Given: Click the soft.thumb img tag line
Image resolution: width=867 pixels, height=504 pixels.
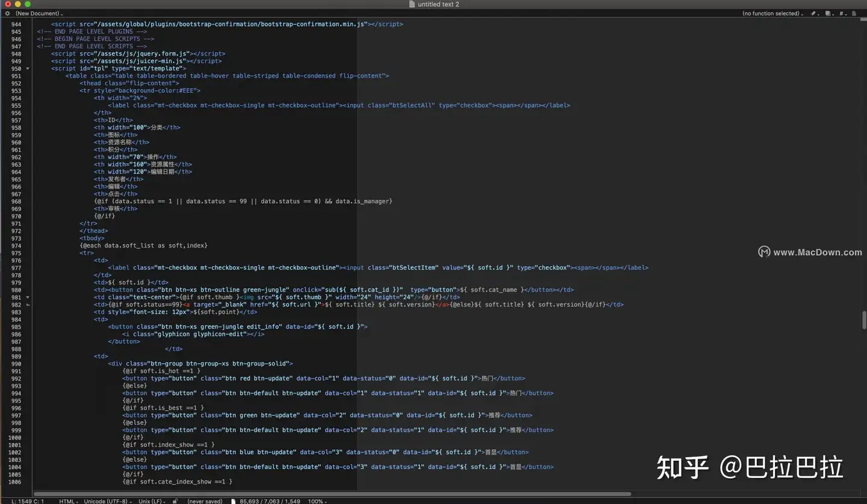Looking at the screenshot, I should pyautogui.click(x=277, y=297).
